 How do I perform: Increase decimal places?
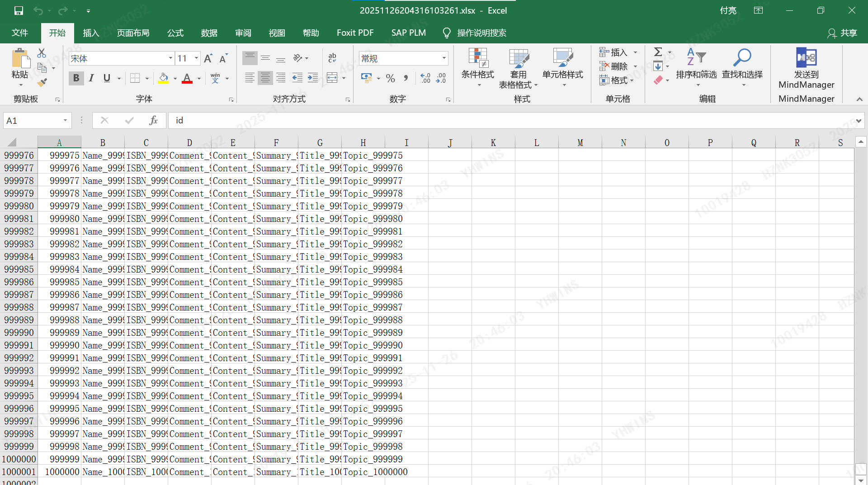point(425,78)
